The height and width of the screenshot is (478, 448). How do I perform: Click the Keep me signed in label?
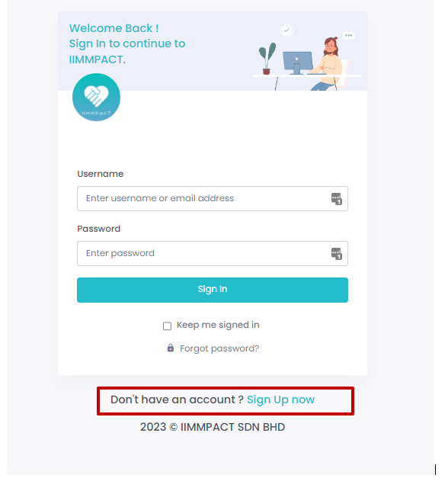(x=218, y=325)
